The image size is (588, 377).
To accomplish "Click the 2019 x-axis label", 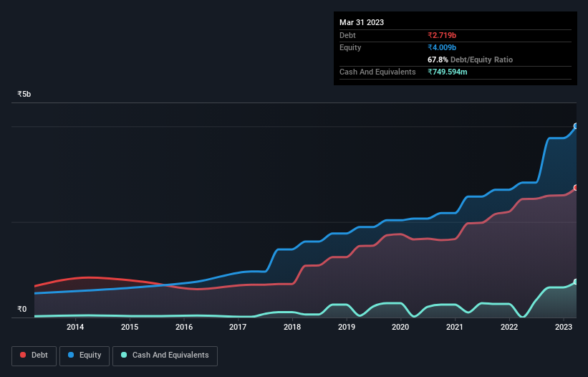I will 347,327.
